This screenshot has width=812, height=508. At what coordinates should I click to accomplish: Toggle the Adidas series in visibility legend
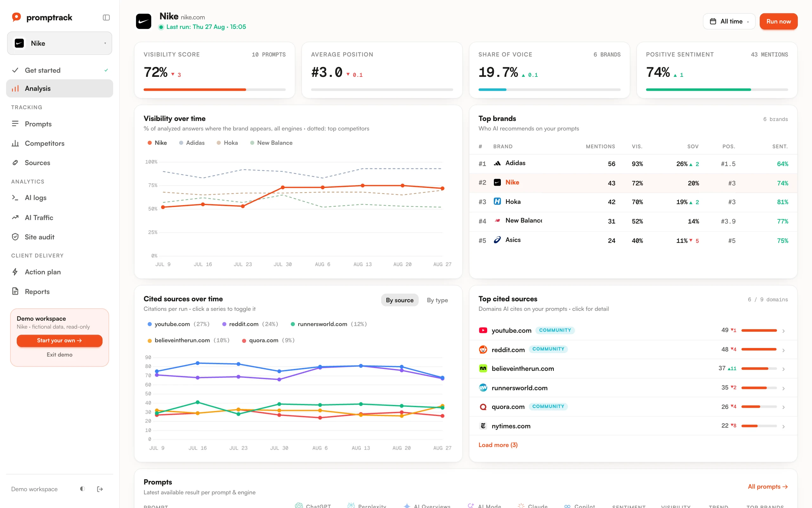pyautogui.click(x=192, y=143)
